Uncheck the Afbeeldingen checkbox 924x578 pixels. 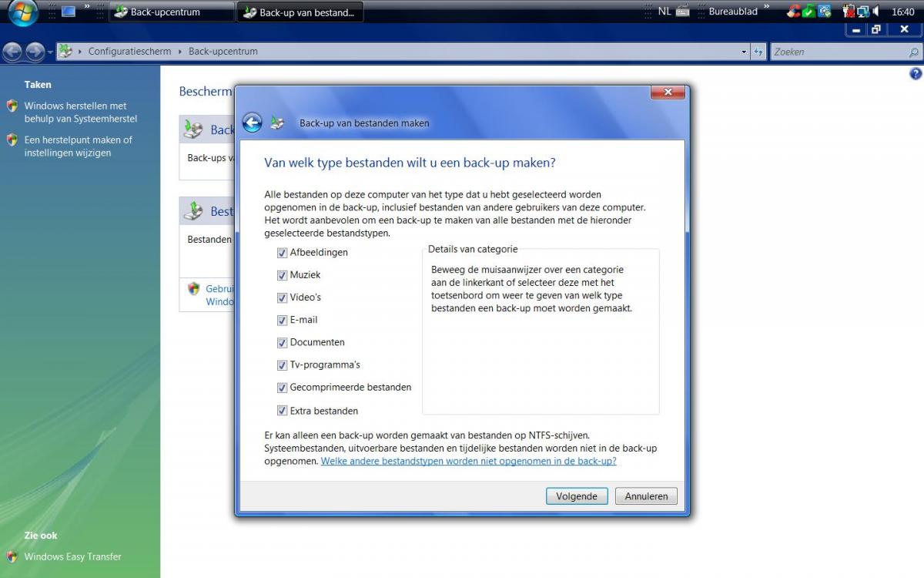tap(282, 253)
